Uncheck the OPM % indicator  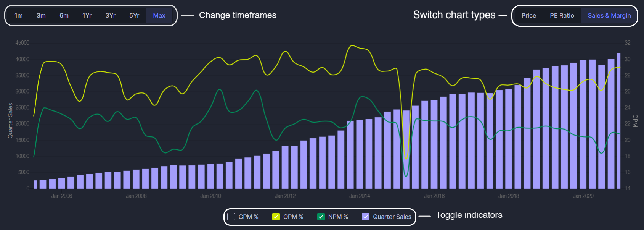[276, 217]
